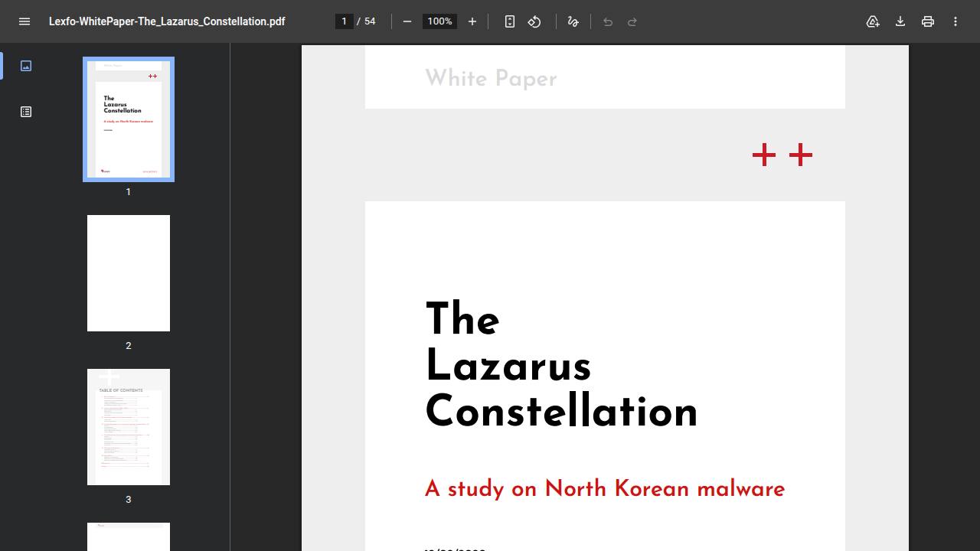Click the 100% zoom level field
980x551 pixels.
pyautogui.click(x=439, y=21)
